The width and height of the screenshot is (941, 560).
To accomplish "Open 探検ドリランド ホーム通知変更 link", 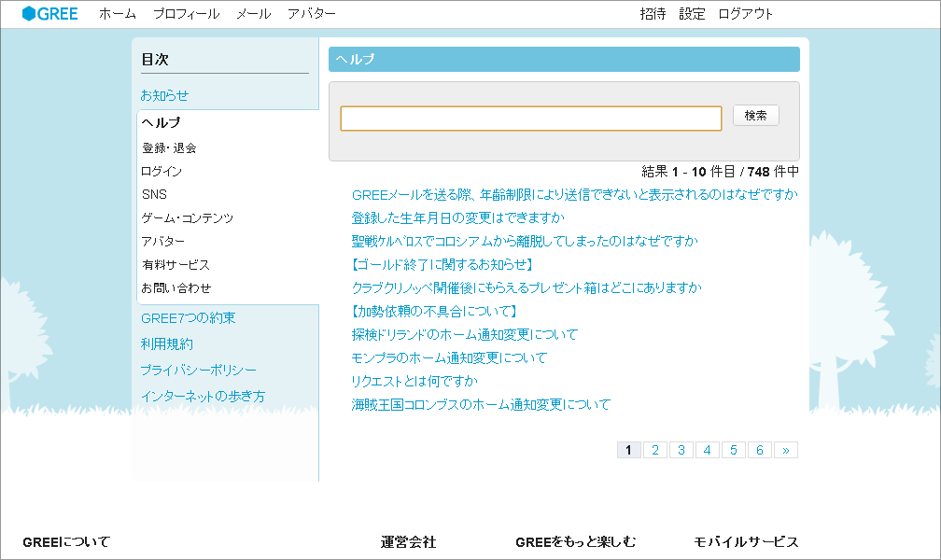I will coord(465,334).
